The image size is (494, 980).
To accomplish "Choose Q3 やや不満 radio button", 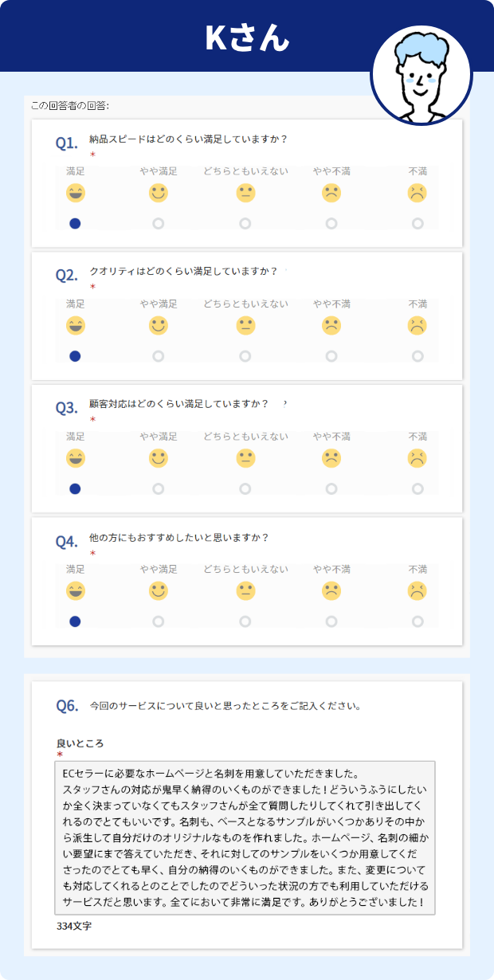I will [x=331, y=488].
